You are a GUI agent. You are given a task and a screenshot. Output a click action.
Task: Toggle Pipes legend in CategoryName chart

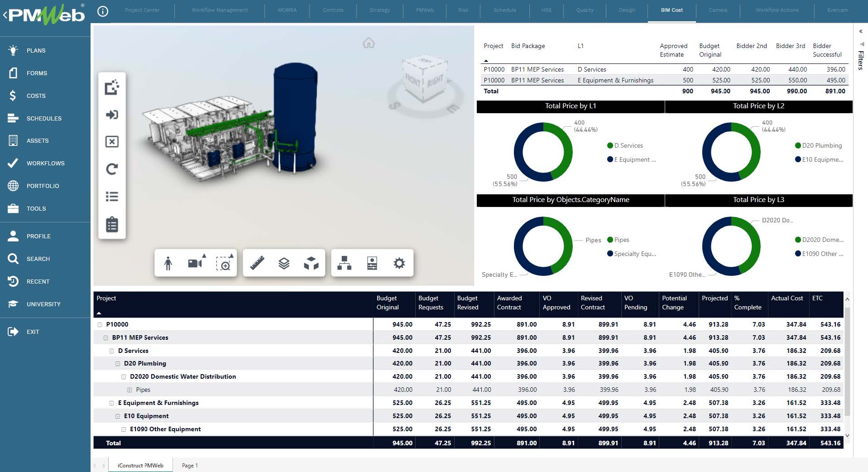click(621, 240)
